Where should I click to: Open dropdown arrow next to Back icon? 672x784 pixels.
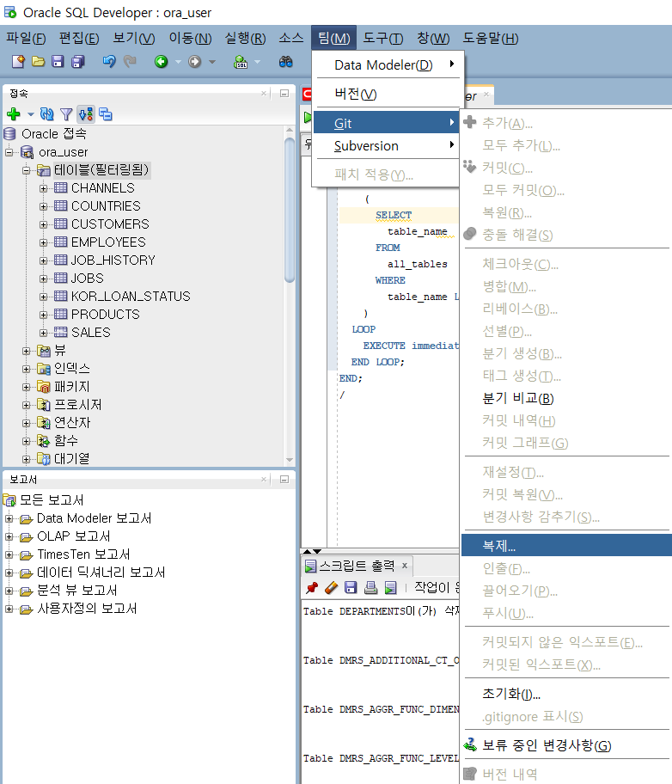click(x=178, y=62)
